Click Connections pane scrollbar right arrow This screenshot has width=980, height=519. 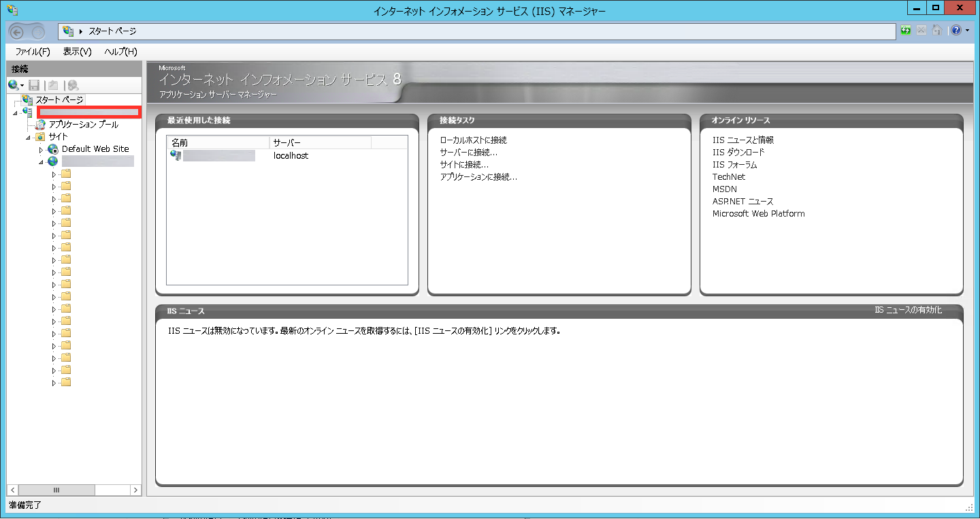pyautogui.click(x=135, y=490)
